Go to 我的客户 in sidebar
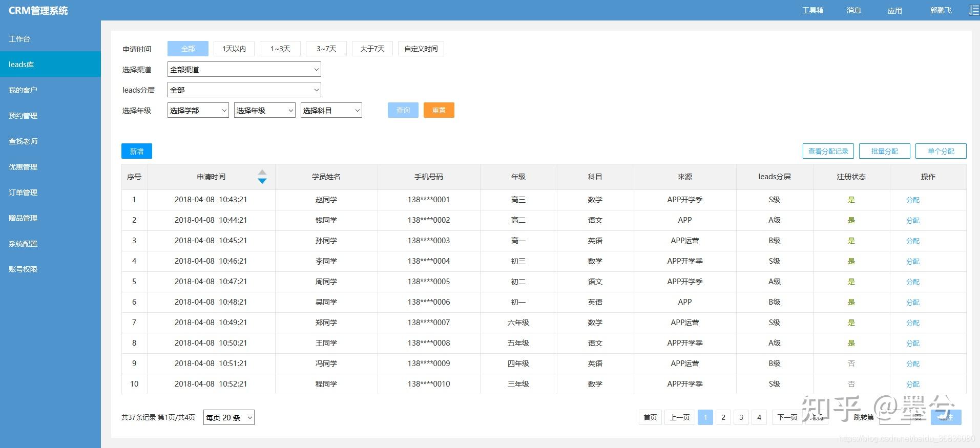Viewport: 980px width, 448px height. pos(50,90)
